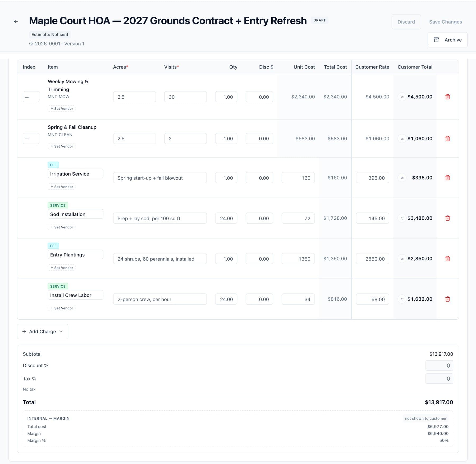Click the $13,917.00 Total amount
This screenshot has height=464, width=476.
tap(439, 402)
